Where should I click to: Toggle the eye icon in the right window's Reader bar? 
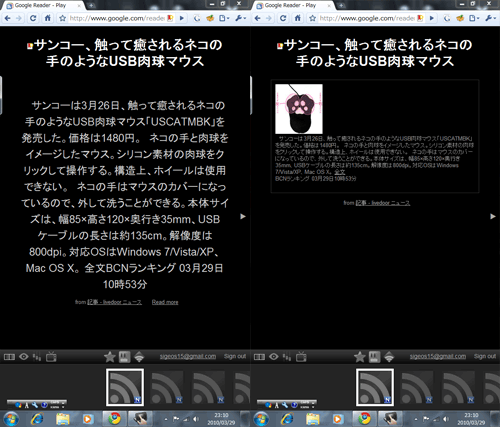coord(274,357)
